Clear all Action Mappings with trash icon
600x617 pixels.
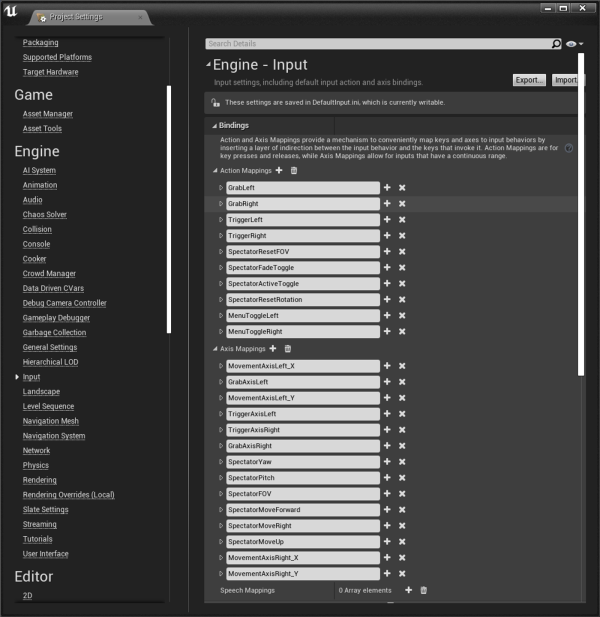294,170
